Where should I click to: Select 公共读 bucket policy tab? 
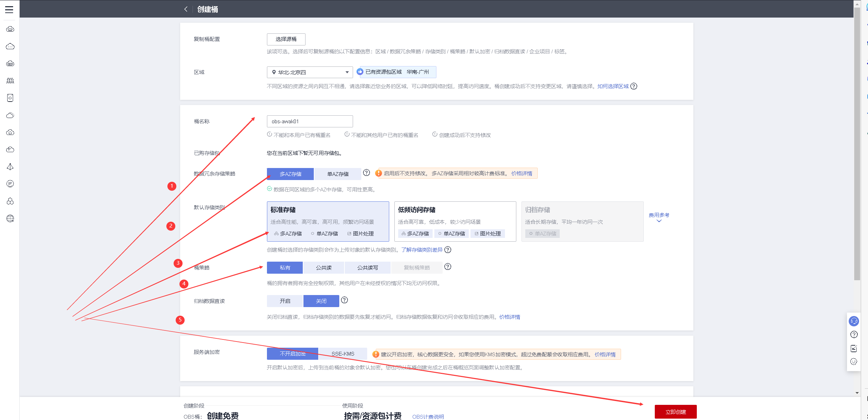coord(323,267)
